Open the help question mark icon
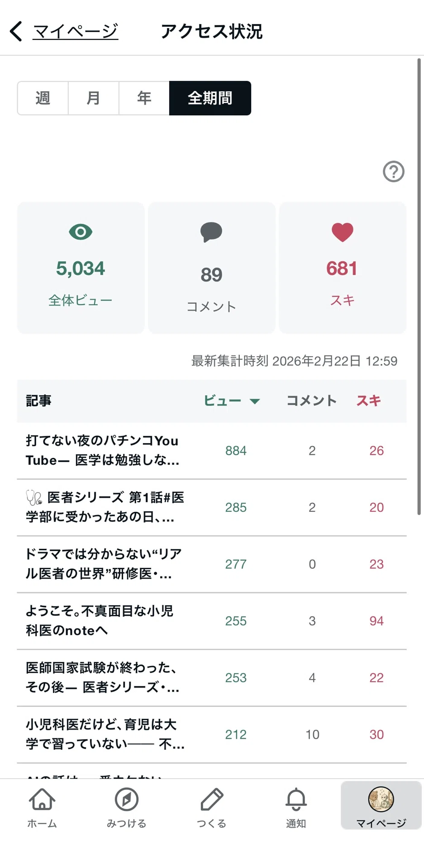 [393, 172]
